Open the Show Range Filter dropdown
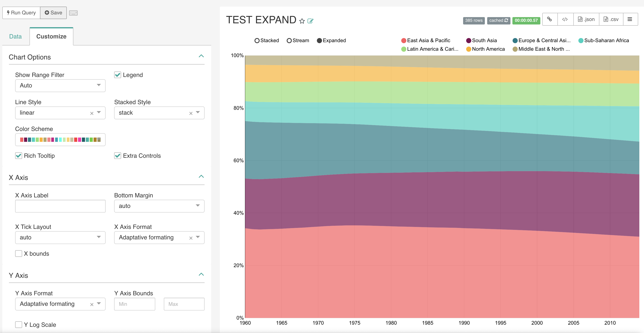The image size is (644, 333). pos(60,85)
